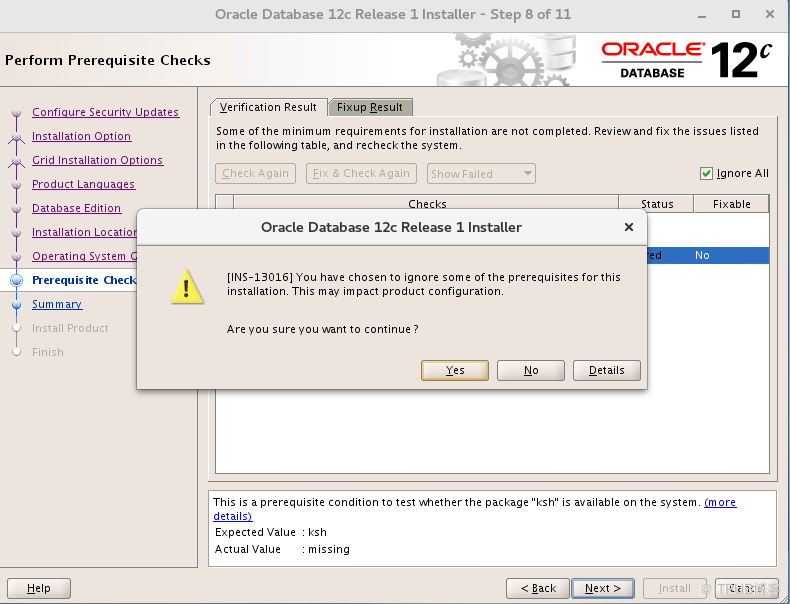This screenshot has width=790, height=604.
Task: Select the Prerequisite Checks current step
Action: (84, 280)
